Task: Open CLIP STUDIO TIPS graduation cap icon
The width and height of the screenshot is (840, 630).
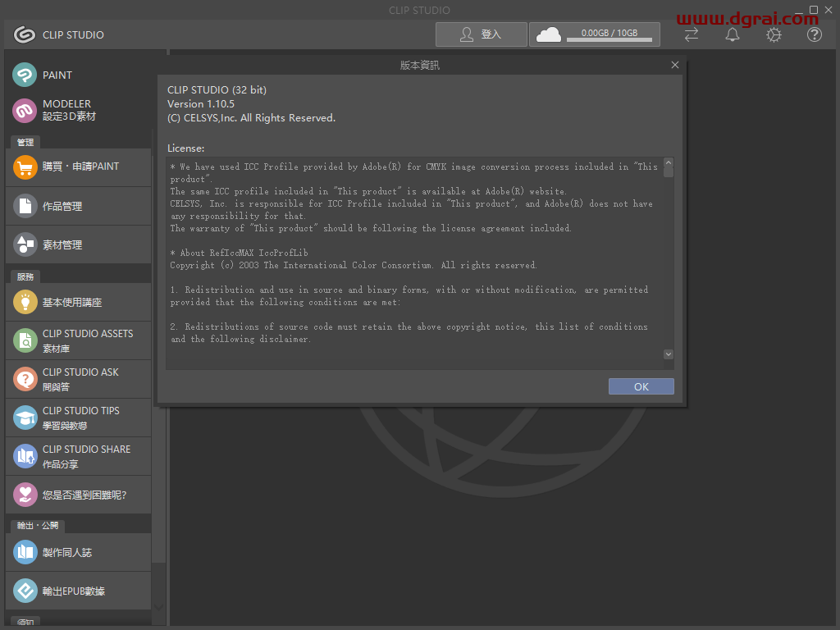Action: [x=25, y=418]
